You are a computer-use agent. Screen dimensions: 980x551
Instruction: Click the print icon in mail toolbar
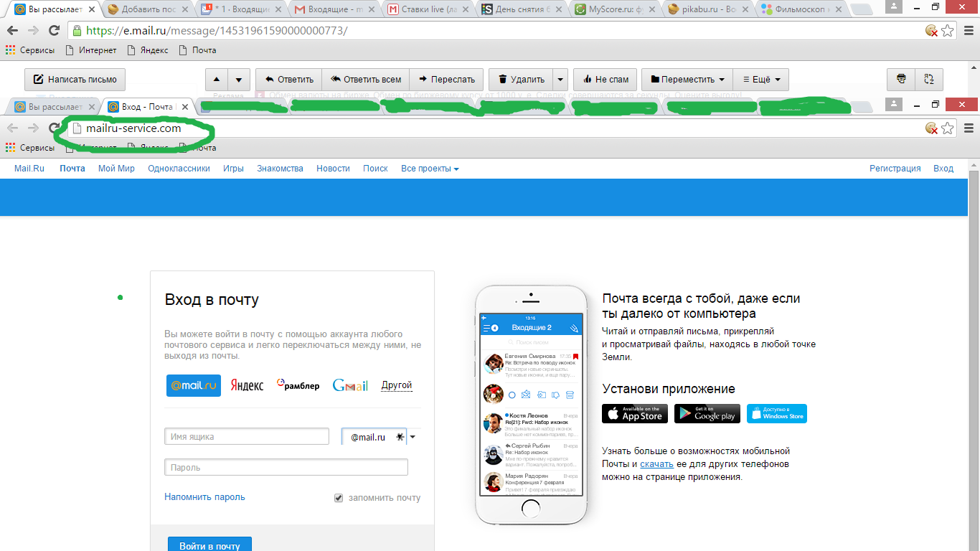click(901, 79)
